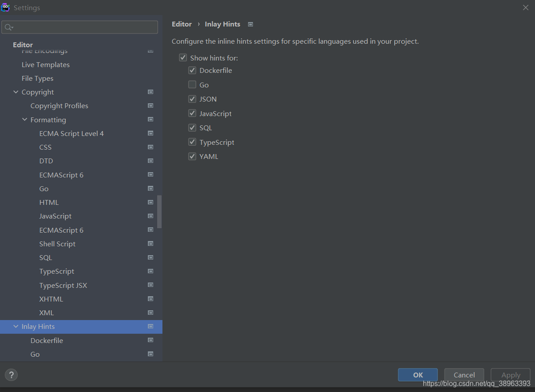Select HTML under Formatting
This screenshot has width=535, height=392.
click(x=49, y=202)
